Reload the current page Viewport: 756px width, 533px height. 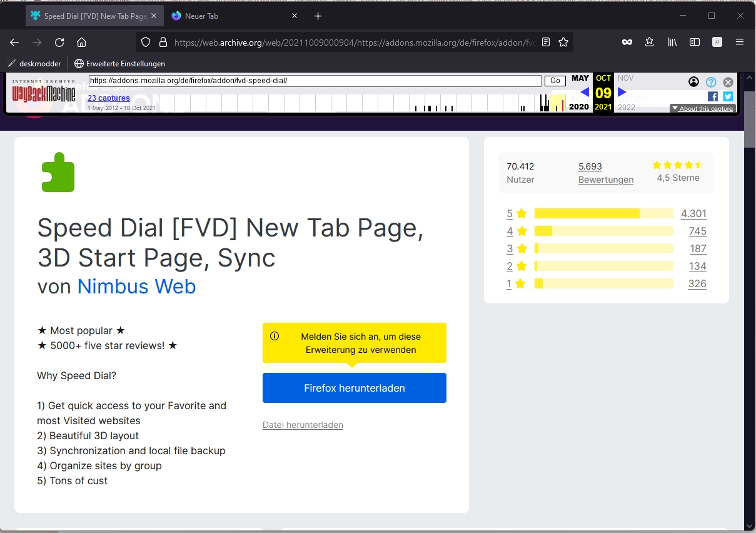pyautogui.click(x=59, y=43)
